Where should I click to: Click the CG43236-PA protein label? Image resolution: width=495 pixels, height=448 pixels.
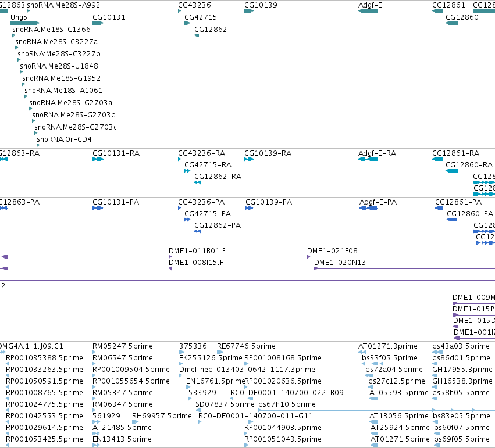pos(201,202)
